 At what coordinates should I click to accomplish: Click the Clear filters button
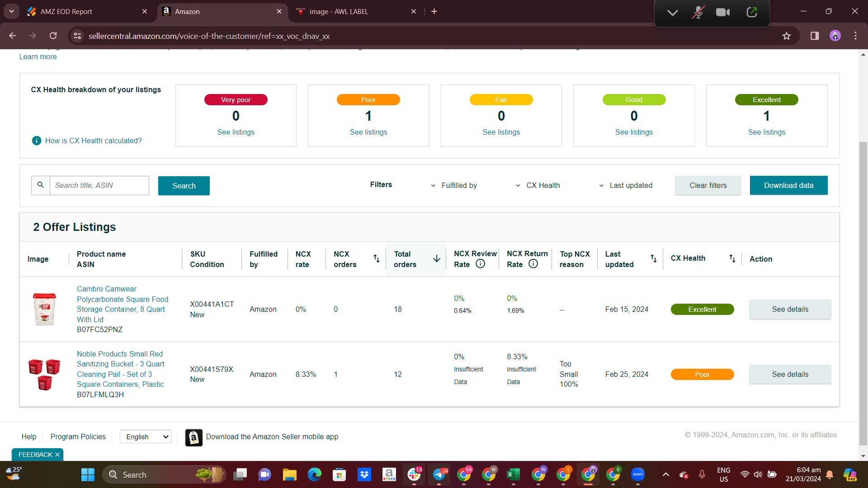click(x=708, y=185)
